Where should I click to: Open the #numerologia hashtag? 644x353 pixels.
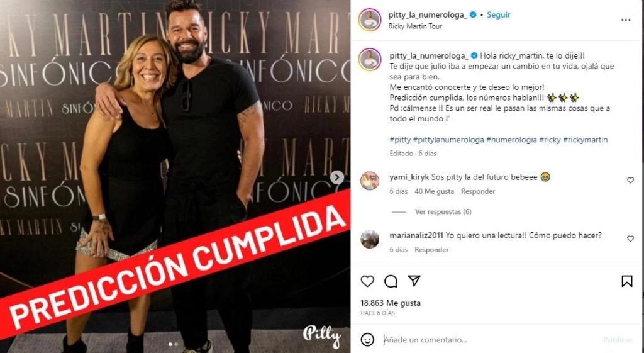pos(511,140)
